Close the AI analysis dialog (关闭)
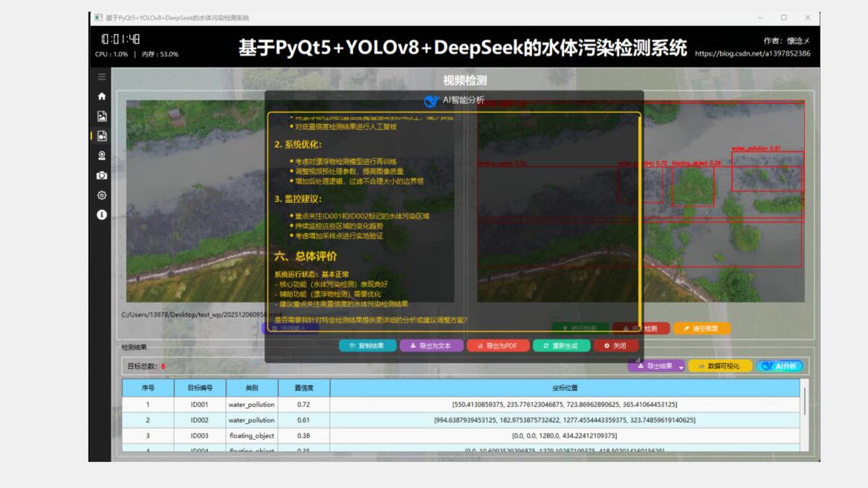 (x=615, y=346)
